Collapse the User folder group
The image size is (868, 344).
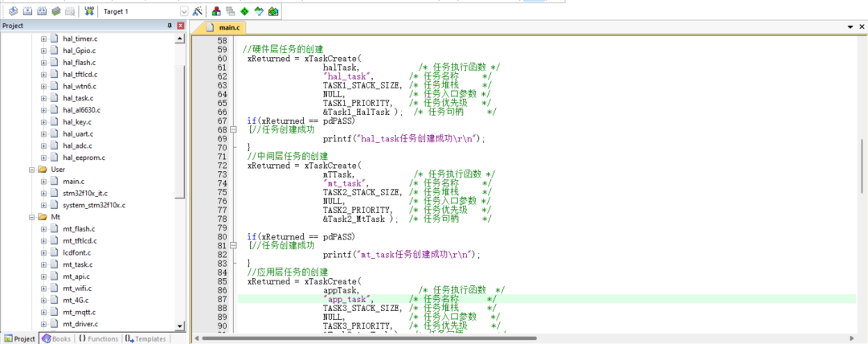32,170
